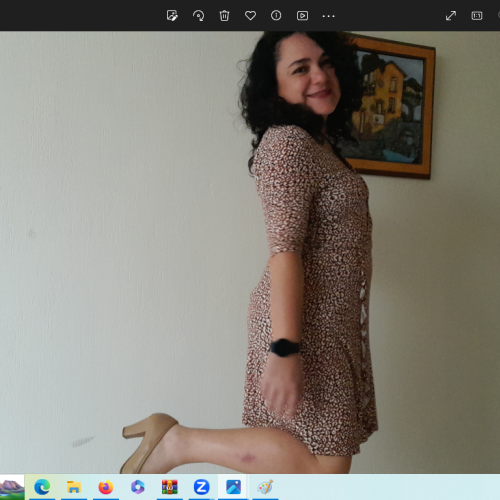
Task: Open the Edit image tool
Action: 172,15
